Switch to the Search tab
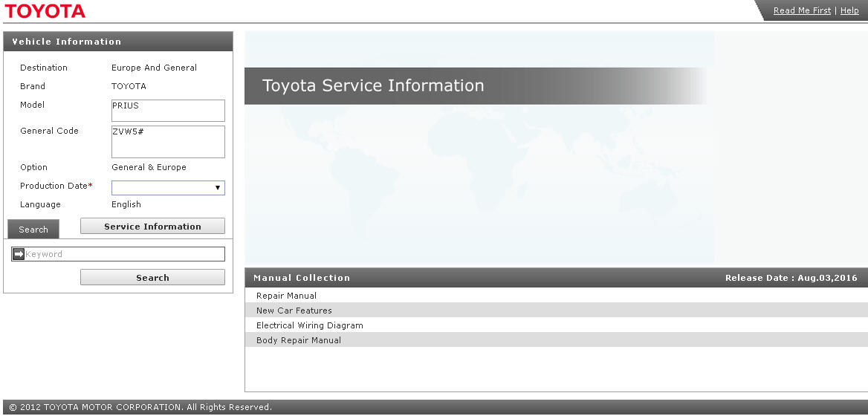Image resolution: width=868 pixels, height=416 pixels. (33, 230)
